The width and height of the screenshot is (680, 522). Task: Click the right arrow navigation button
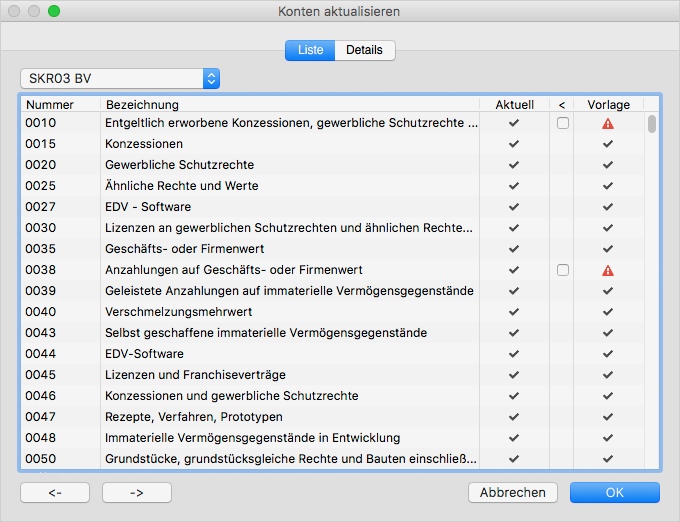(137, 492)
